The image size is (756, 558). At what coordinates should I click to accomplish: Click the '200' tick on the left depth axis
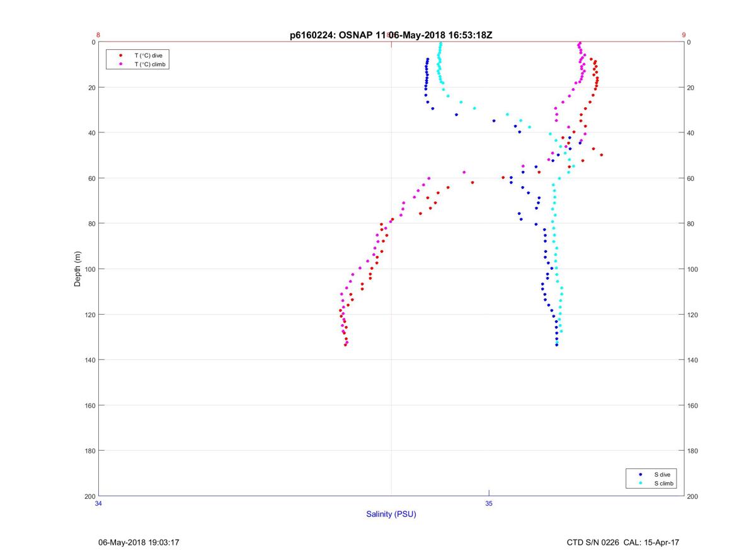pyautogui.click(x=89, y=496)
